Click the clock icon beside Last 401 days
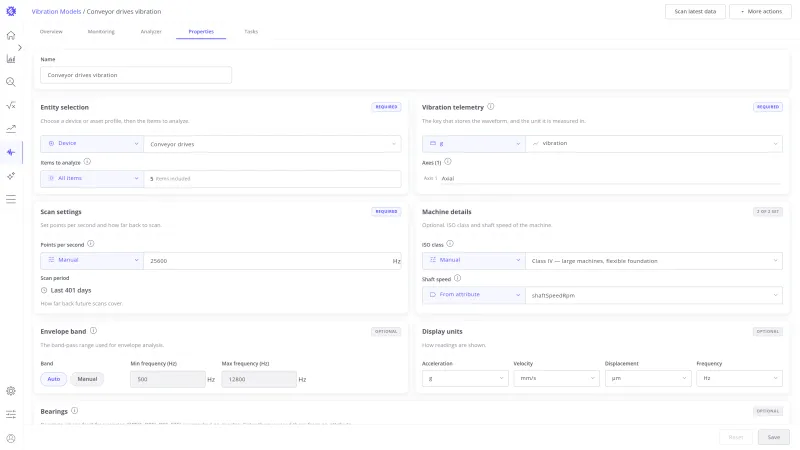 (44, 290)
